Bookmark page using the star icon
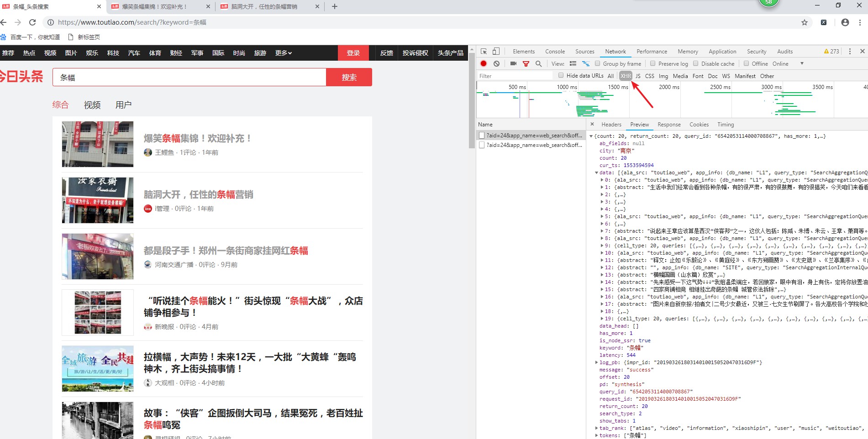The height and width of the screenshot is (439, 868). click(805, 22)
